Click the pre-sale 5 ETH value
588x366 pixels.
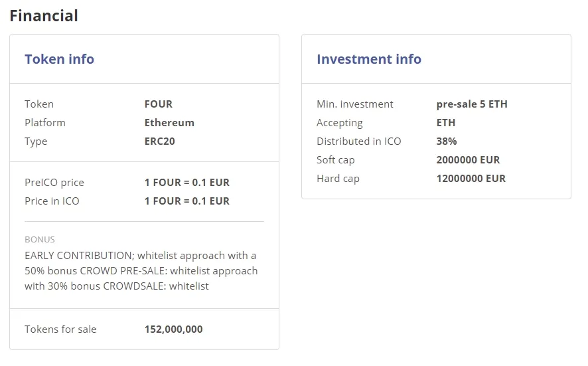pos(472,104)
